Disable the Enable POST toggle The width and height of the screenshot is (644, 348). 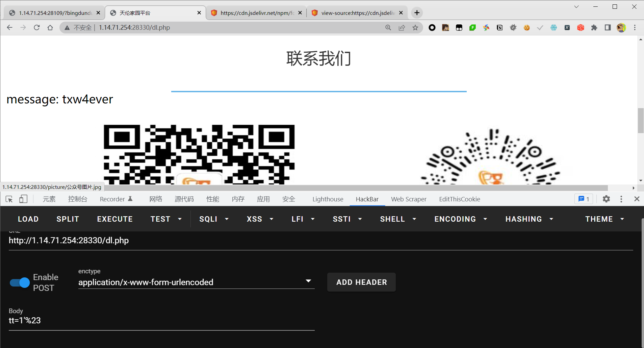[x=19, y=282]
